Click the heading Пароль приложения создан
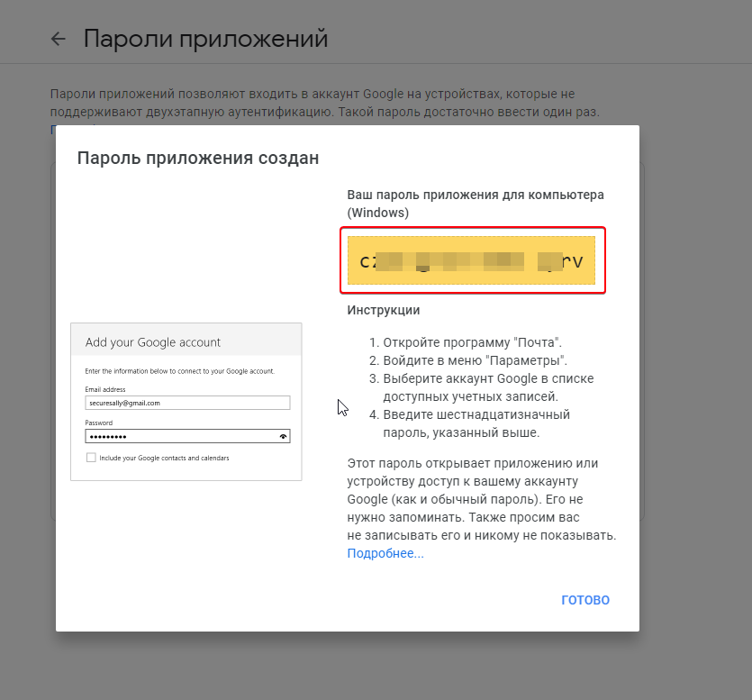 [x=198, y=158]
